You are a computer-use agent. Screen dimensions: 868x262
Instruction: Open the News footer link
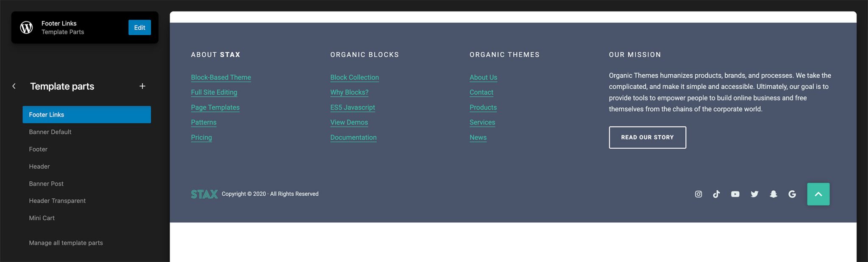click(x=478, y=138)
